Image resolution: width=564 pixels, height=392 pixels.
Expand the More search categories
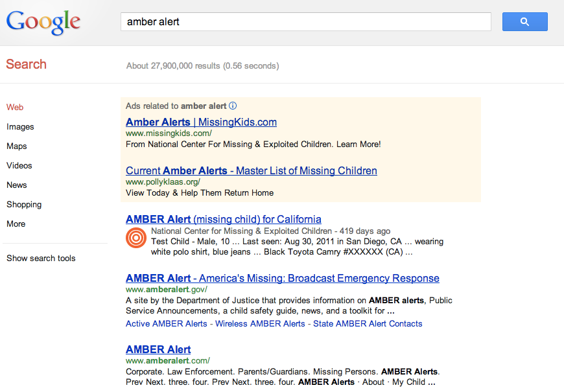pyautogui.click(x=16, y=224)
